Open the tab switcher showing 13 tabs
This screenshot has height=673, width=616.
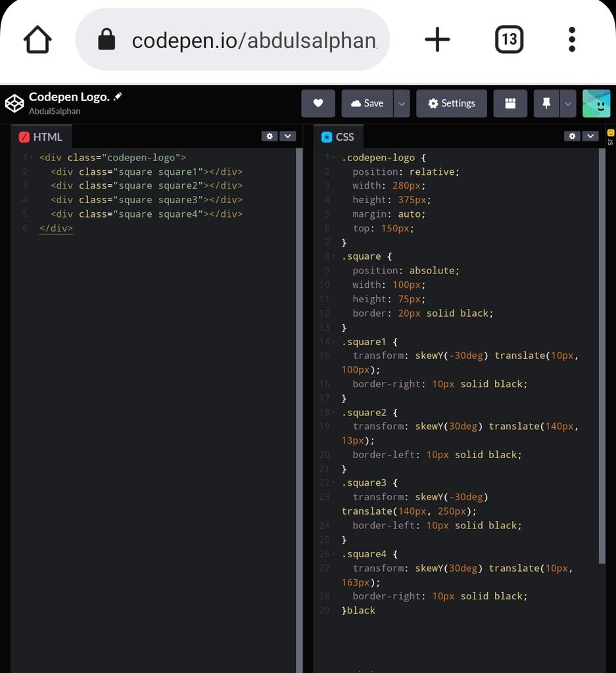point(509,39)
